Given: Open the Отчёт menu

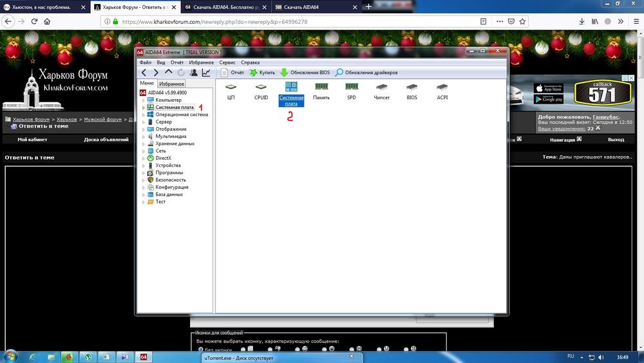Looking at the screenshot, I should (x=177, y=63).
